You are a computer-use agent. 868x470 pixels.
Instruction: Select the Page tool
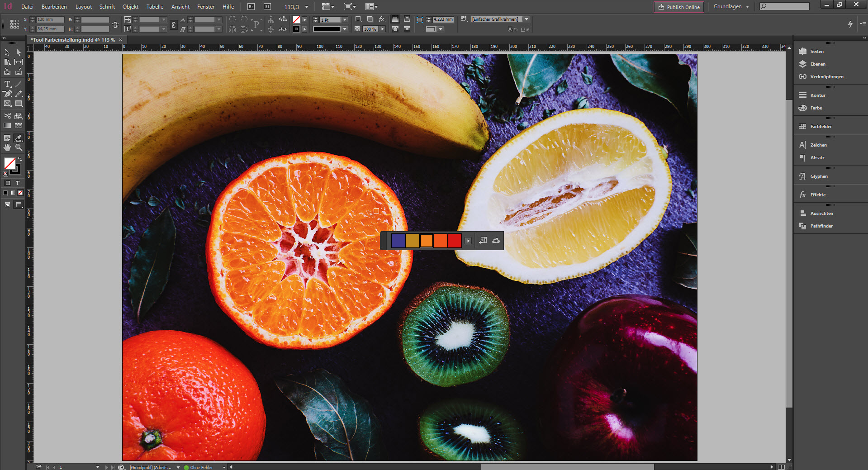pos(7,62)
